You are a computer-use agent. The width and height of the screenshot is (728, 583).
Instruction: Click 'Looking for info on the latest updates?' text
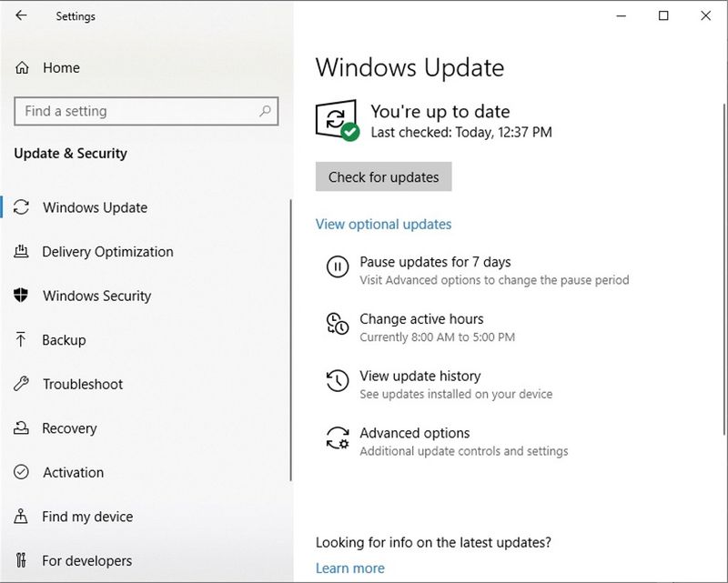tap(433, 542)
